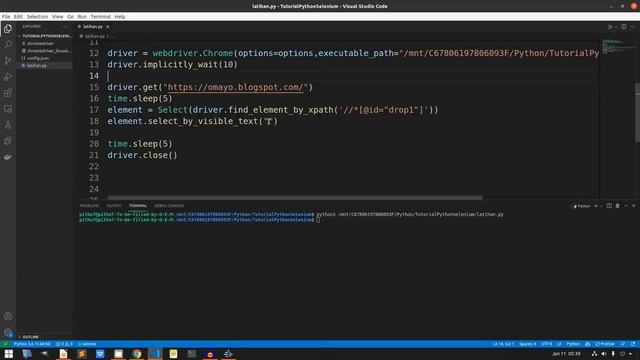
Task: Select the Python interpreter in status bar
Action: tap(32, 344)
